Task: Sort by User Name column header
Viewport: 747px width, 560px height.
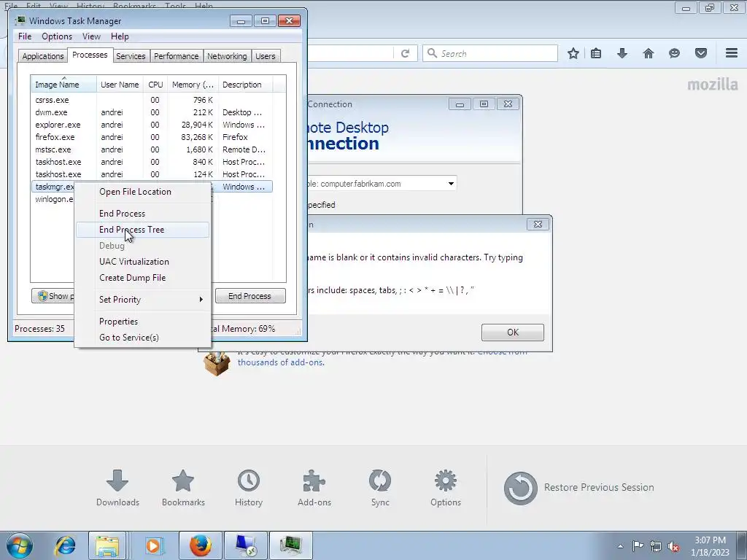Action: tap(120, 85)
